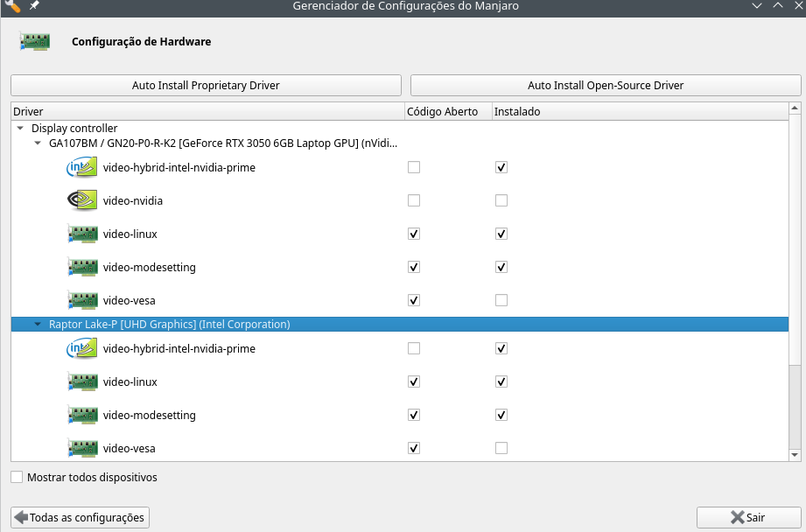Viewport: 806px width, 532px height.
Task: Select video-vesa row under GeForce RTX 3050
Action: (399, 300)
